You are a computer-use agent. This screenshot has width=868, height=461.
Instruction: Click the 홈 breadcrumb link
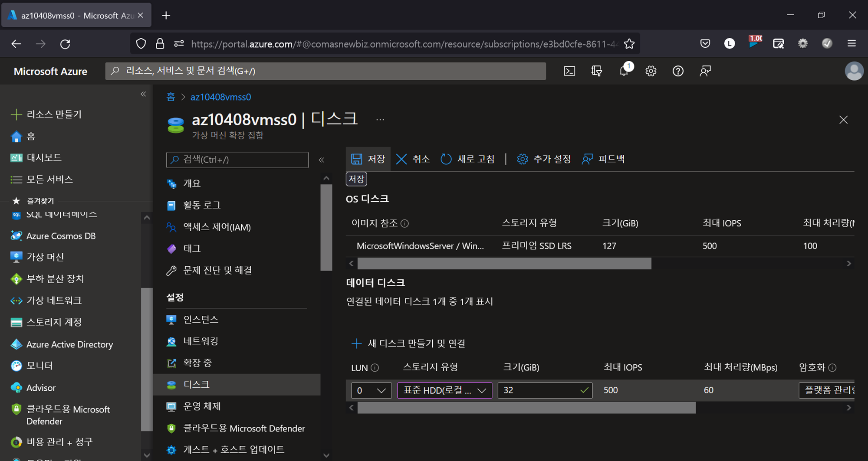(x=171, y=97)
